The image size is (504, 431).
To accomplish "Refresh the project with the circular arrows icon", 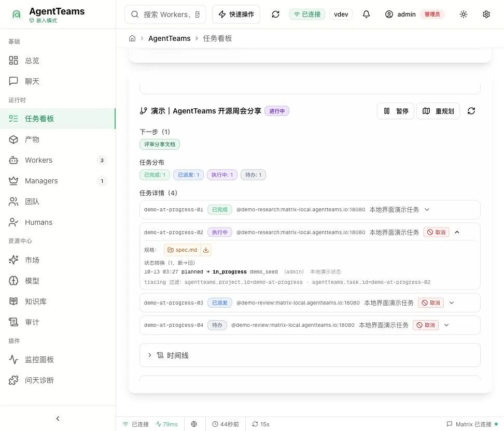I will pos(471,111).
